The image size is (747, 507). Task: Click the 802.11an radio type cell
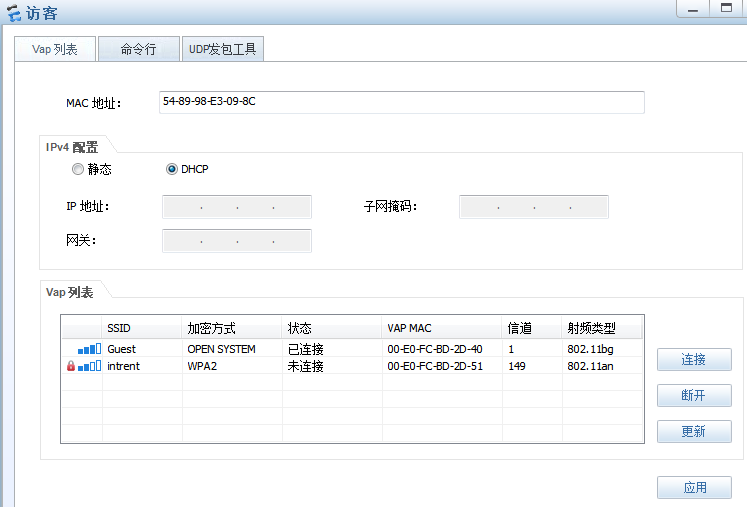(x=602, y=366)
